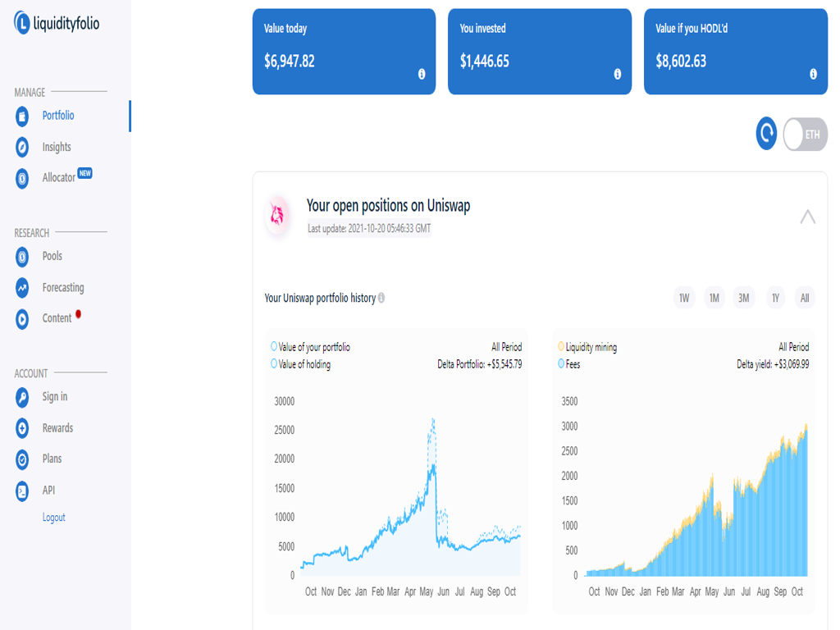Image resolution: width=840 pixels, height=630 pixels.
Task: Click the liquidityfolio logo
Action: point(57,24)
